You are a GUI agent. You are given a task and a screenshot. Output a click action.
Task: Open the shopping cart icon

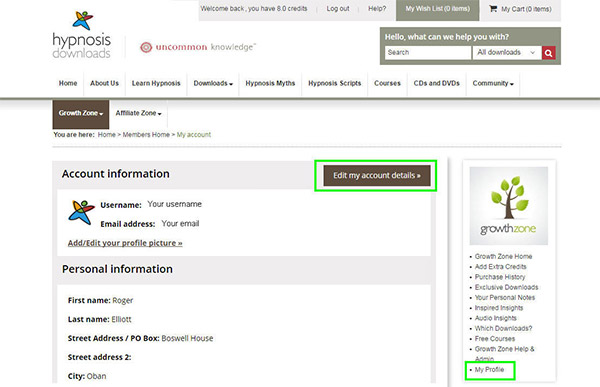pos(493,8)
